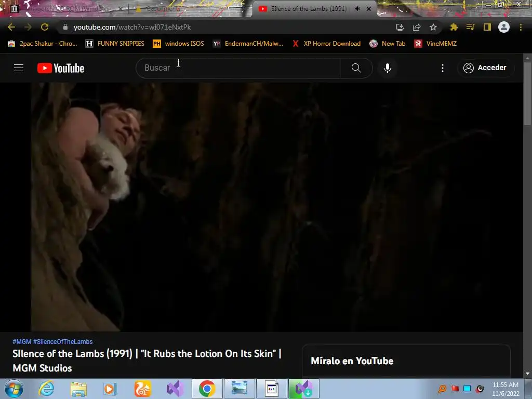Start voice search with the microphone
This screenshot has width=532, height=399.
(x=388, y=68)
